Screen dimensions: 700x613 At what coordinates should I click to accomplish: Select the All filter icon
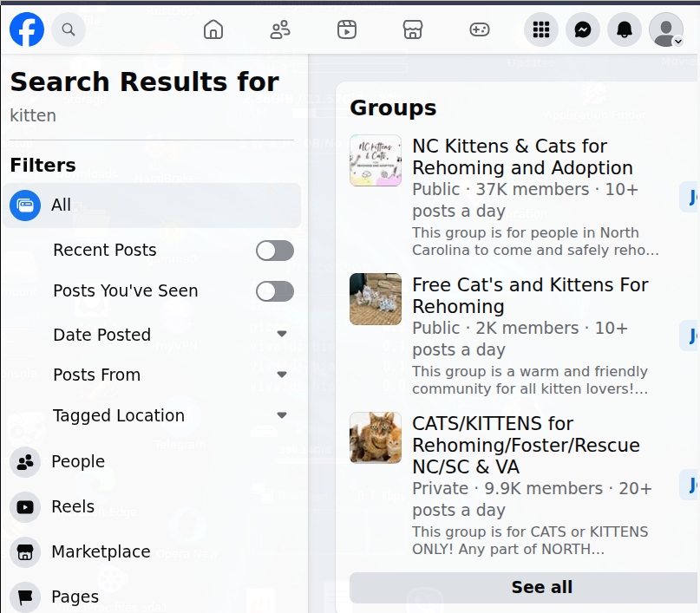click(25, 205)
